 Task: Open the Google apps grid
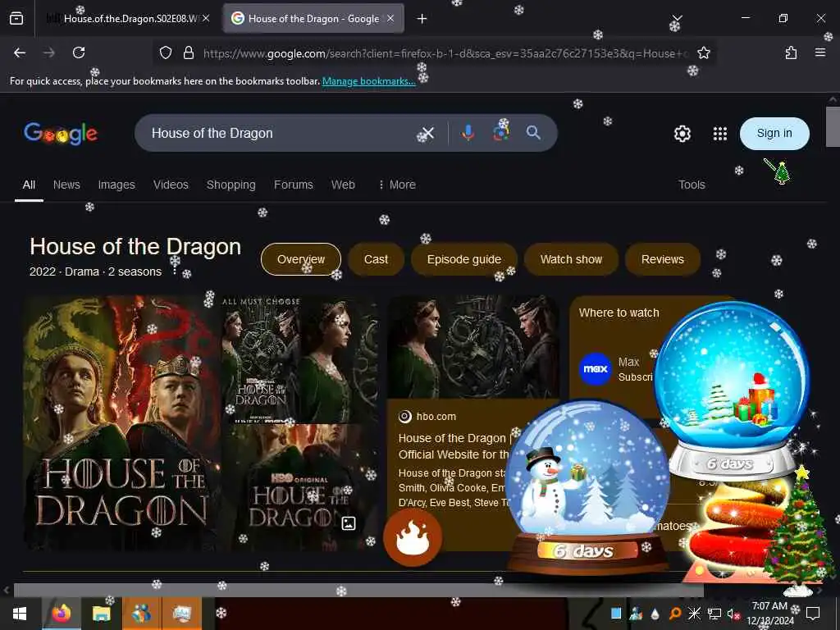pos(720,134)
